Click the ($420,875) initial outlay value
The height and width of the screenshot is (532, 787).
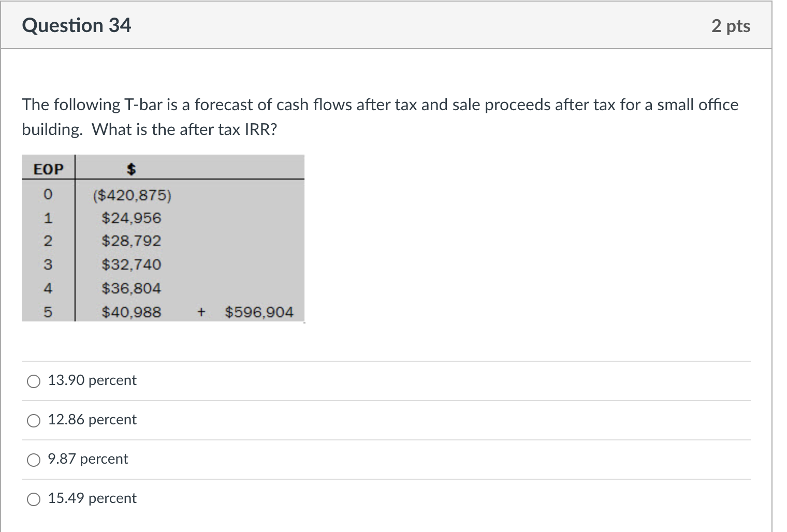pyautogui.click(x=132, y=196)
